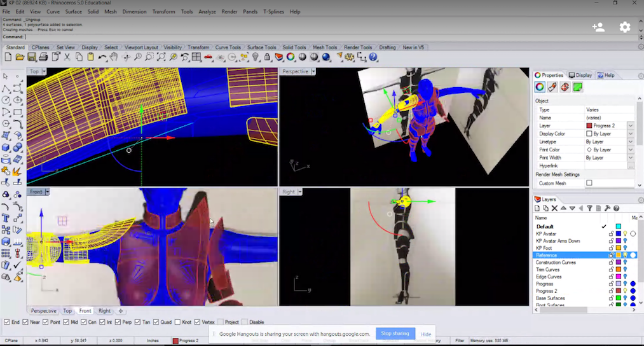
Task: Open Options with the gear toolbar icon
Action: 350,57
